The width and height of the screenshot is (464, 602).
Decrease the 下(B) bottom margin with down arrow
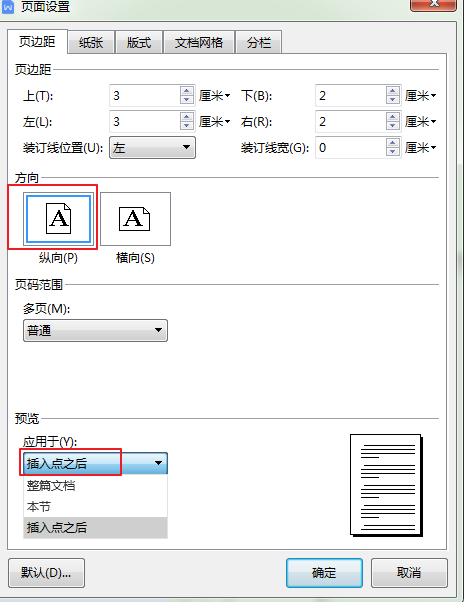393,99
